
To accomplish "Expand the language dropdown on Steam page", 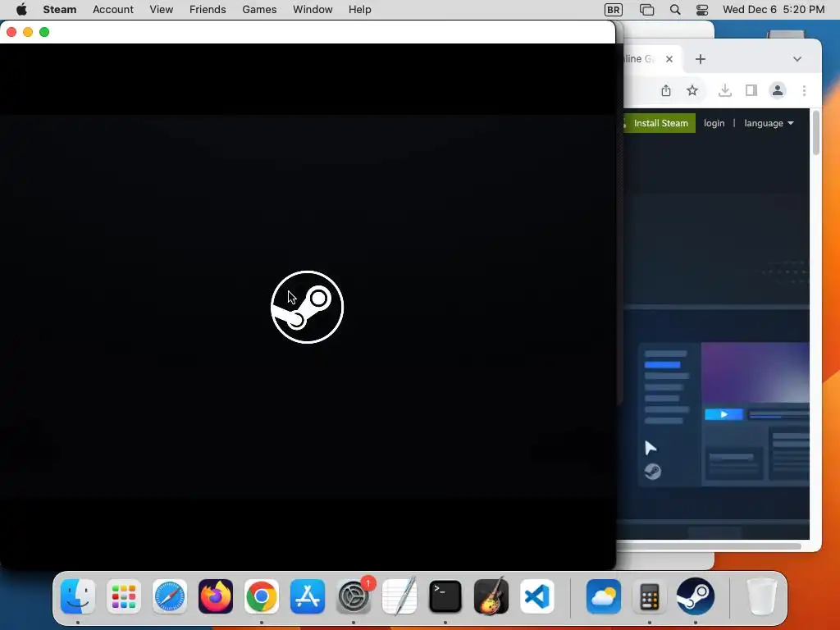I will coord(769,123).
